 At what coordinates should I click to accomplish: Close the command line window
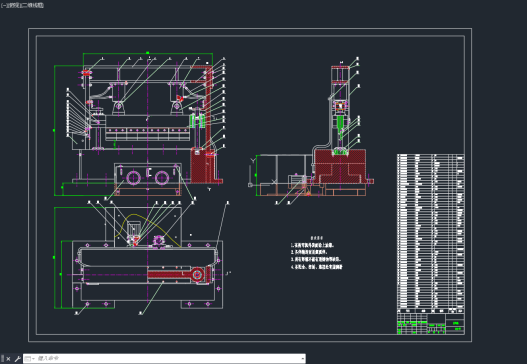point(8,359)
